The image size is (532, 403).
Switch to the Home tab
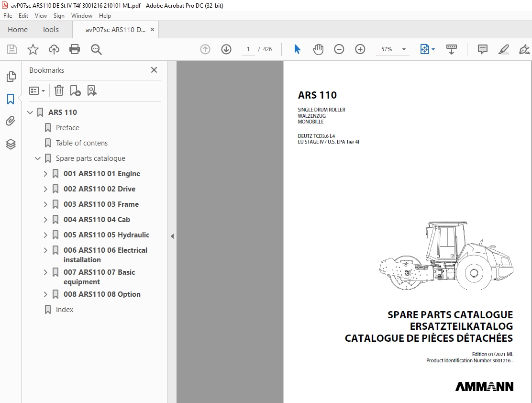[18, 30]
